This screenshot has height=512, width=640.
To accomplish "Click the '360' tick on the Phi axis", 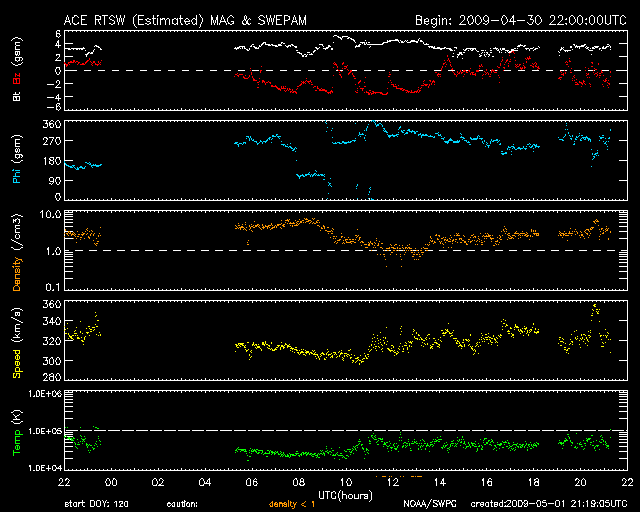I will 52,124.
